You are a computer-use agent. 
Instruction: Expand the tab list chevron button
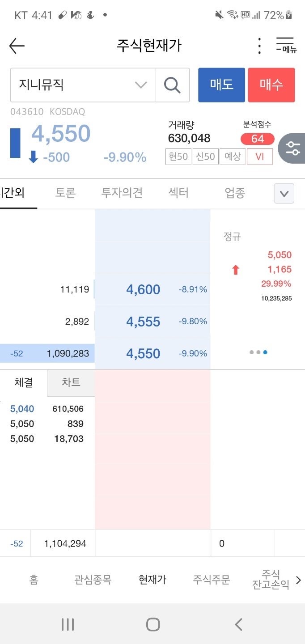coord(284,194)
